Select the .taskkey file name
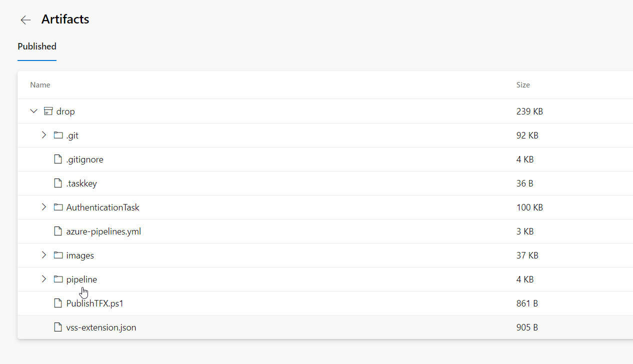 pyautogui.click(x=81, y=183)
